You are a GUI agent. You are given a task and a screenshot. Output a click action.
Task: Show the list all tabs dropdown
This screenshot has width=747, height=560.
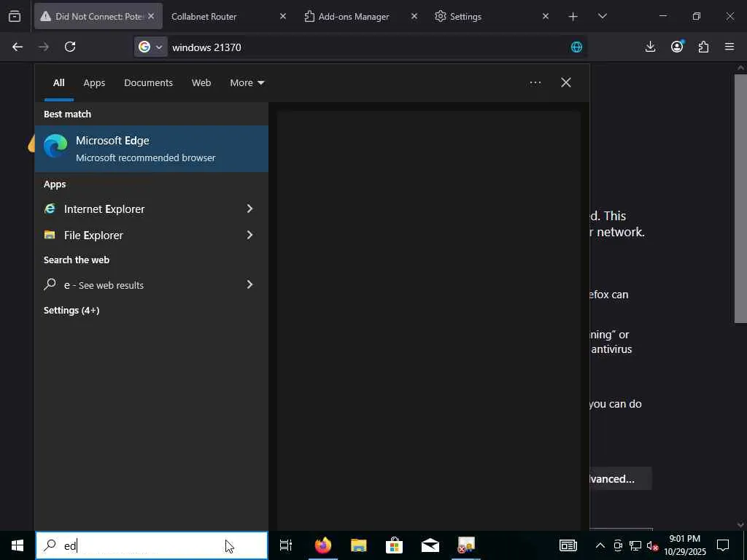[x=602, y=17]
